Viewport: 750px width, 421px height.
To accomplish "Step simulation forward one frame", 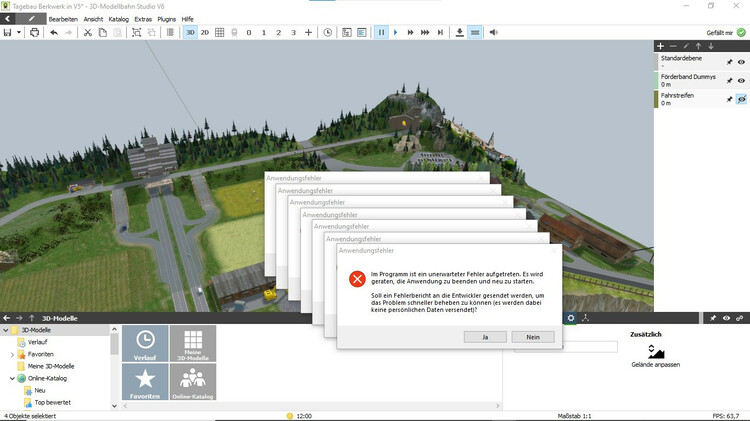I will 440,33.
